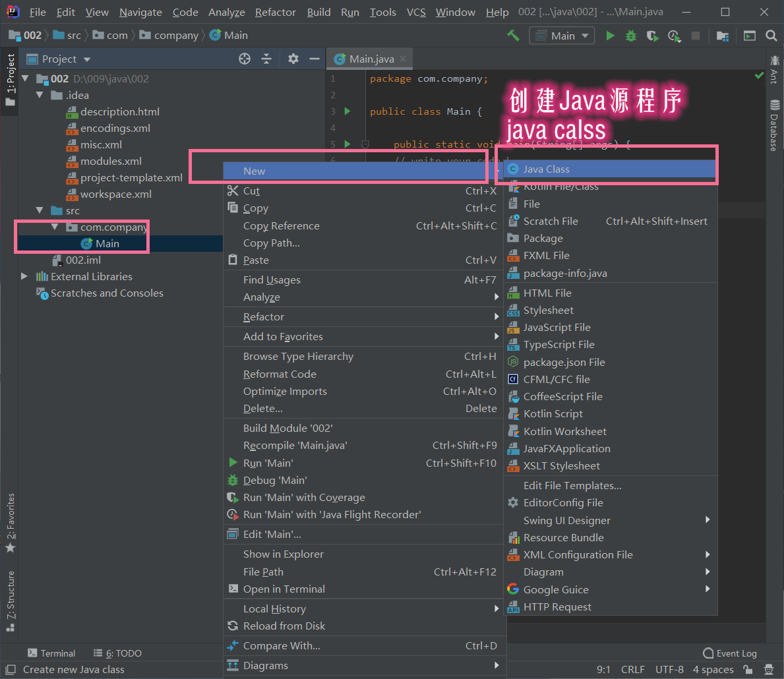The image size is (784, 679).
Task: Hide the Project panel with minus icon
Action: [315, 59]
